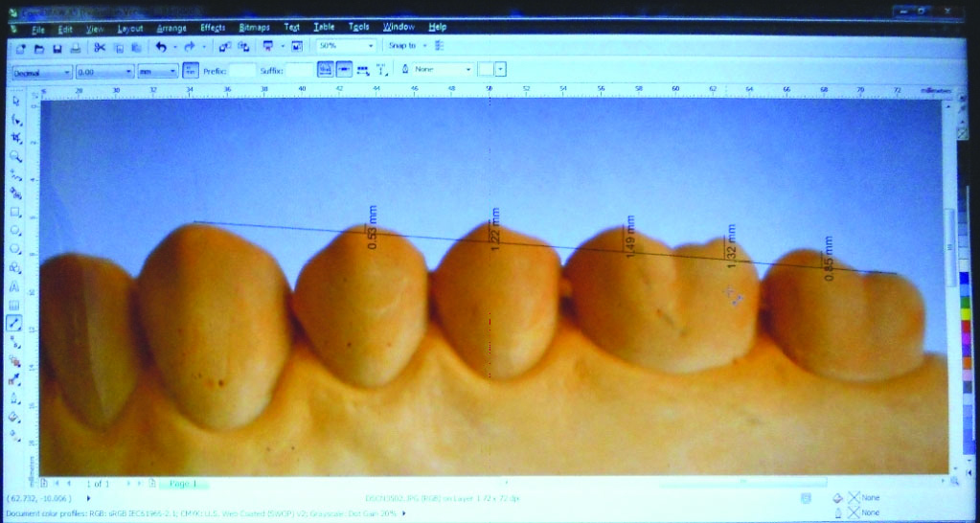Expand the Decimal dimension style dropdown
This screenshot has height=523, width=980.
point(41,72)
